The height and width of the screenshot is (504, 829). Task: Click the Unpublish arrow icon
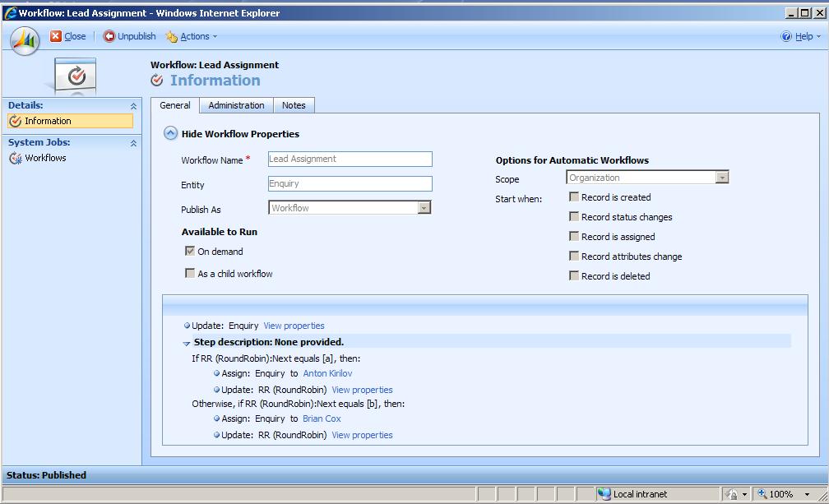(109, 36)
